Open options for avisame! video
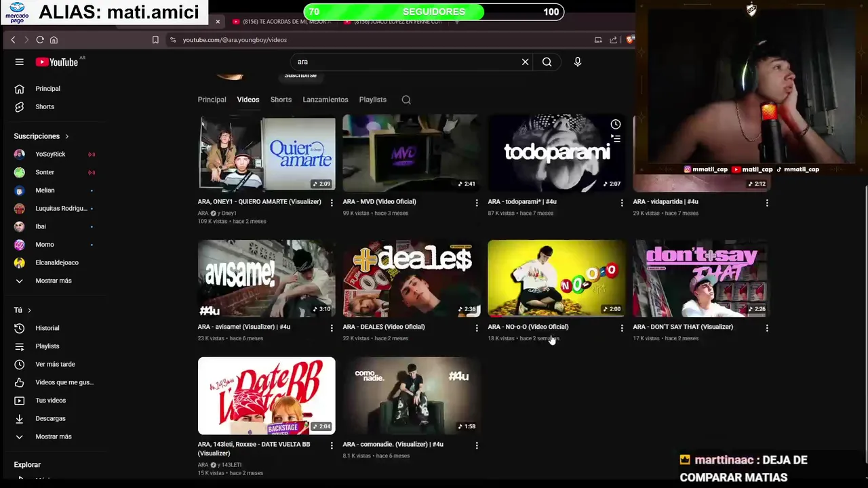The image size is (868, 488). pyautogui.click(x=332, y=328)
